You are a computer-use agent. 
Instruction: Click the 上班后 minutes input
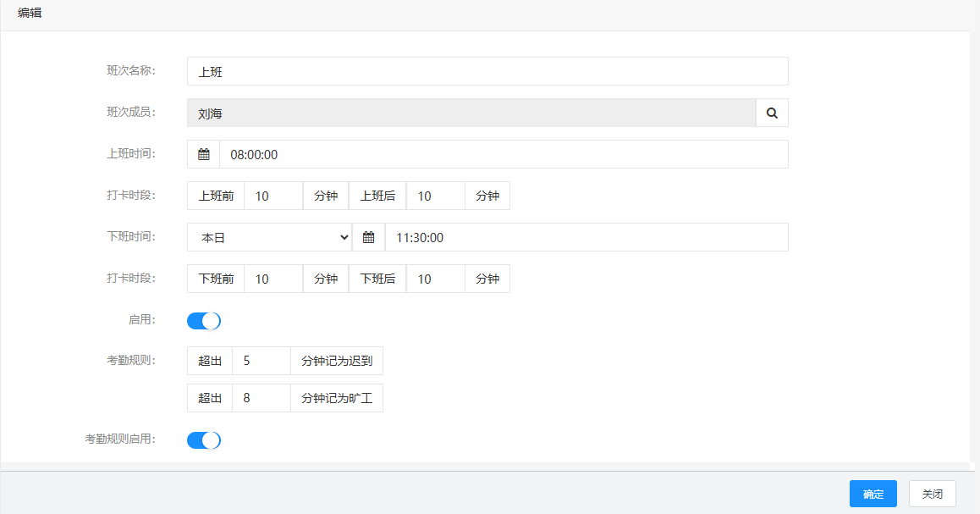435,196
